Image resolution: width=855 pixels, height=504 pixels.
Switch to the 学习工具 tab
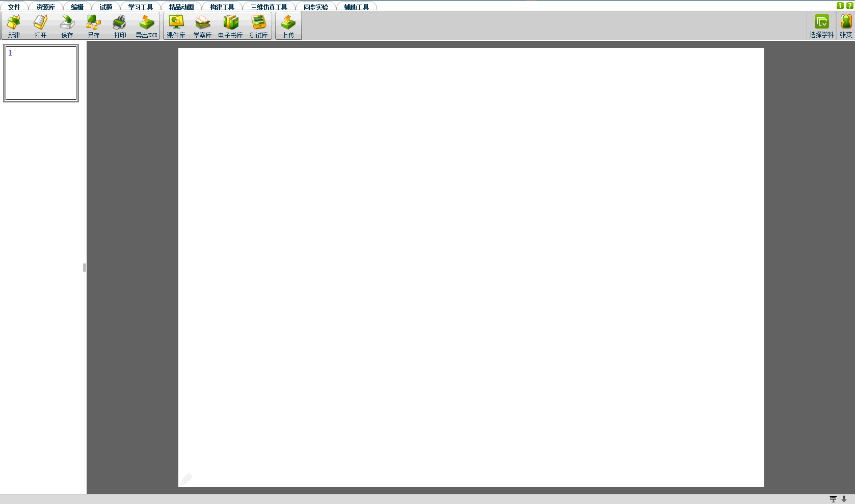[140, 7]
